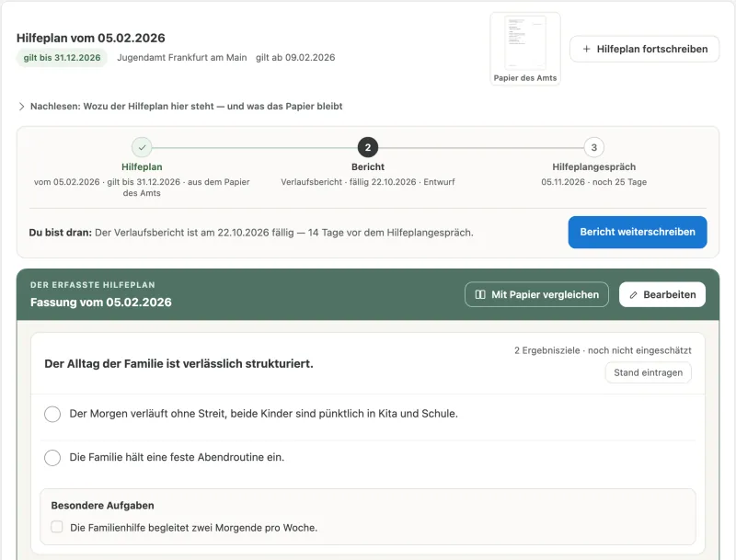Click 'gilt ab 09.02.2026' text
The image size is (736, 560).
pyautogui.click(x=295, y=58)
